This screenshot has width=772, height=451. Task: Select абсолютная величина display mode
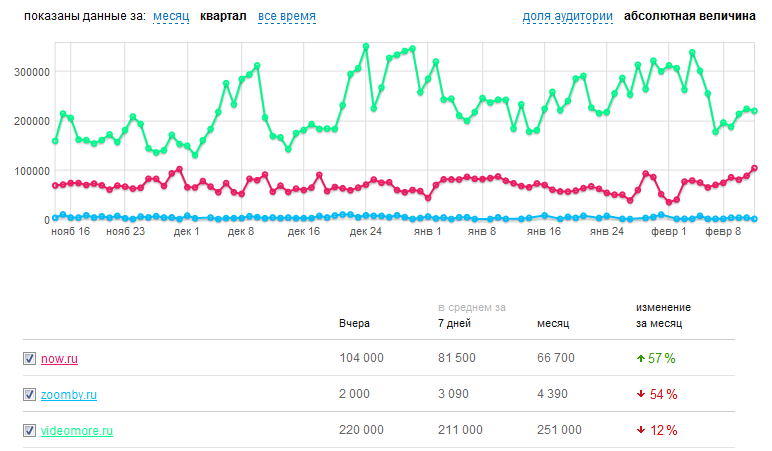(x=689, y=17)
